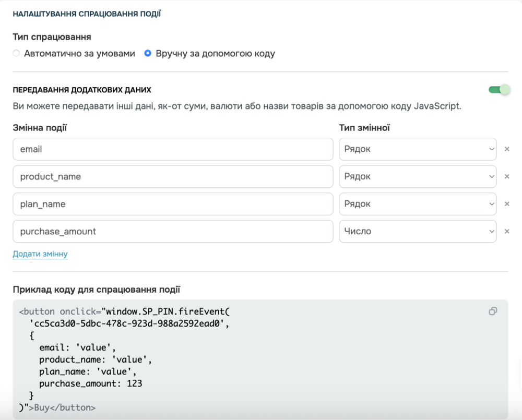Delete the purchase_amount variable row

(x=506, y=231)
